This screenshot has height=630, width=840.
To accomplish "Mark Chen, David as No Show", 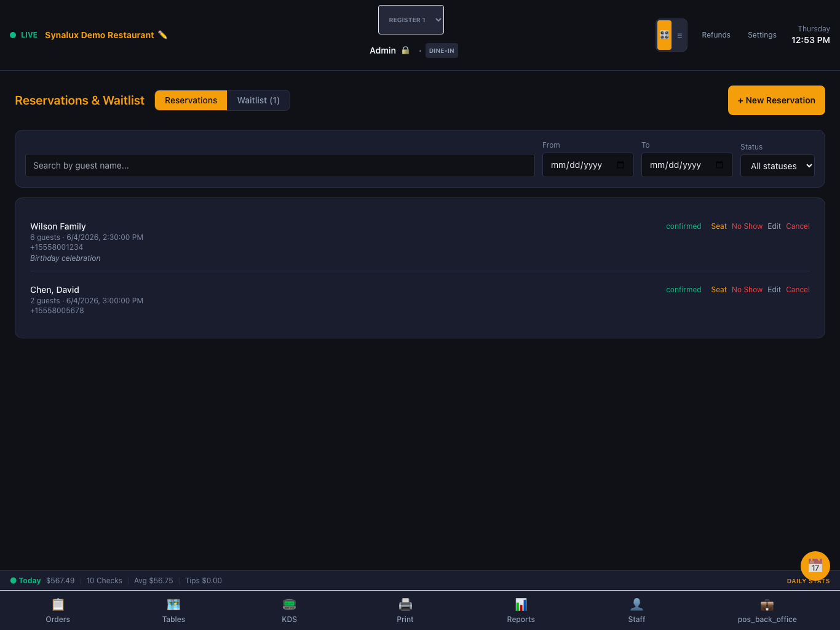I will (747, 290).
